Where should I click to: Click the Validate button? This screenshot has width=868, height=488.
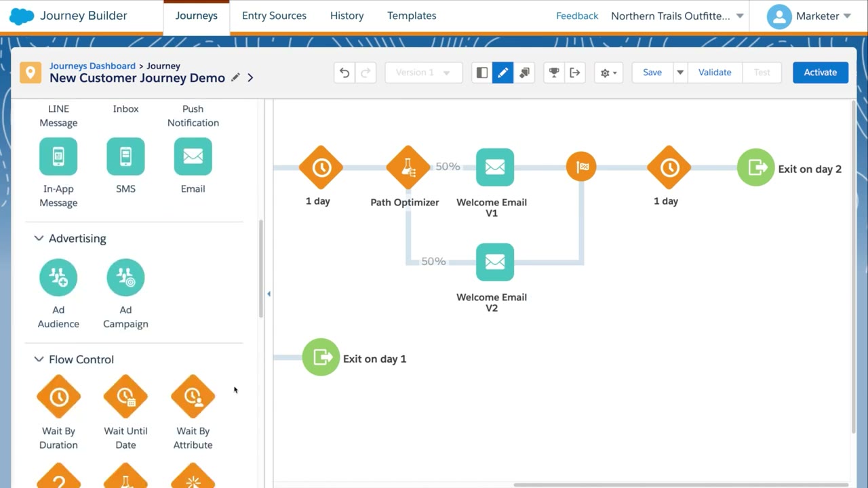[715, 73]
